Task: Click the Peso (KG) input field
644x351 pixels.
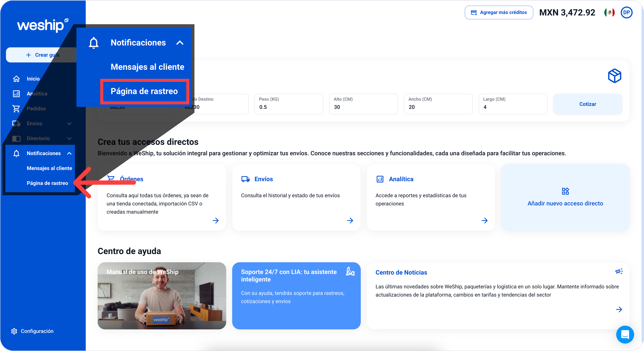Action: [289, 104]
